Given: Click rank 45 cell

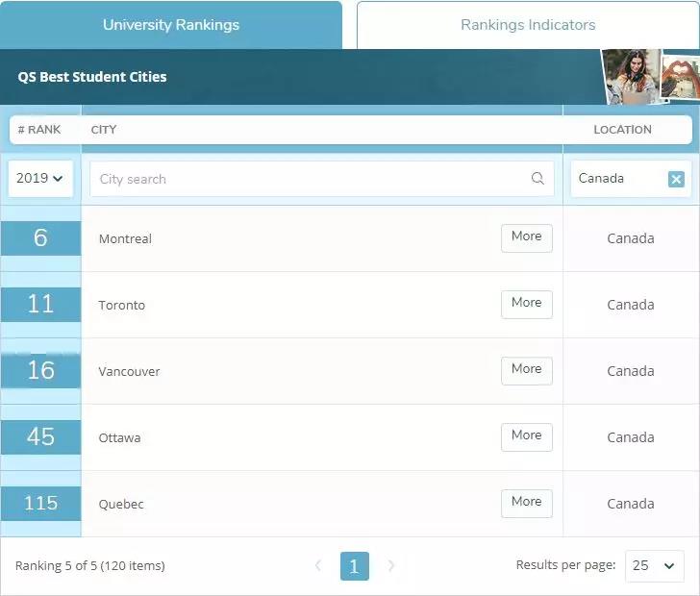Looking at the screenshot, I should click(x=40, y=437).
